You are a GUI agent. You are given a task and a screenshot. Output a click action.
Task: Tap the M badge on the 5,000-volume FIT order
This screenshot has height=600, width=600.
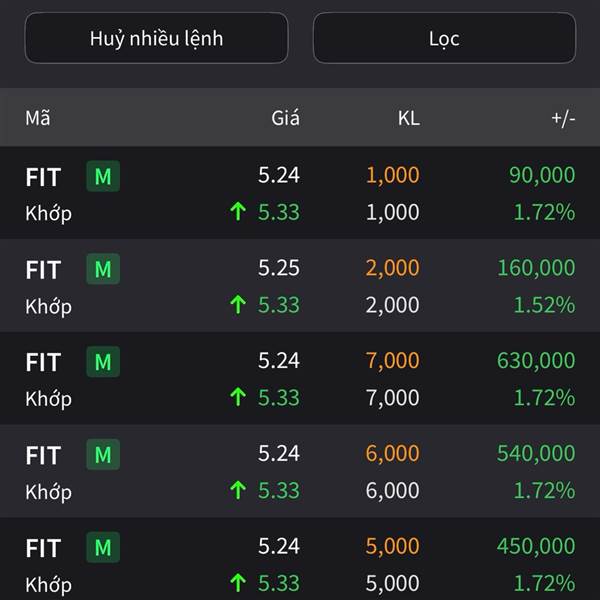coord(103,547)
